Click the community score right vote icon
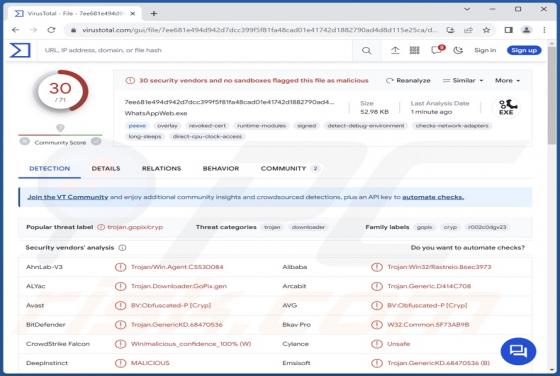Screen dimensions: 560x376 coord(96,141)
